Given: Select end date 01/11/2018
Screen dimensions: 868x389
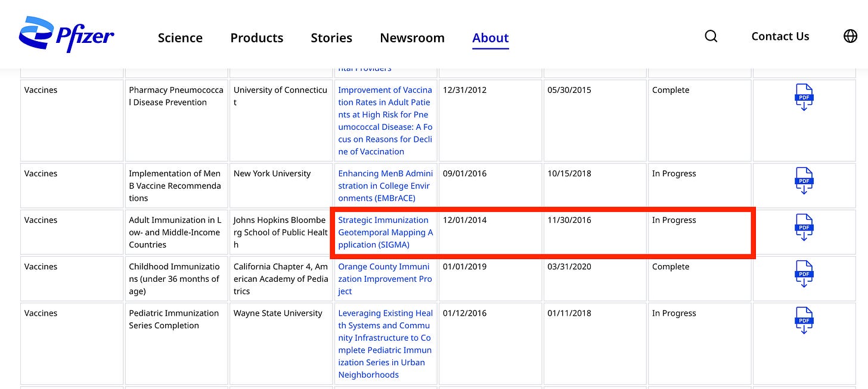Looking at the screenshot, I should [569, 313].
